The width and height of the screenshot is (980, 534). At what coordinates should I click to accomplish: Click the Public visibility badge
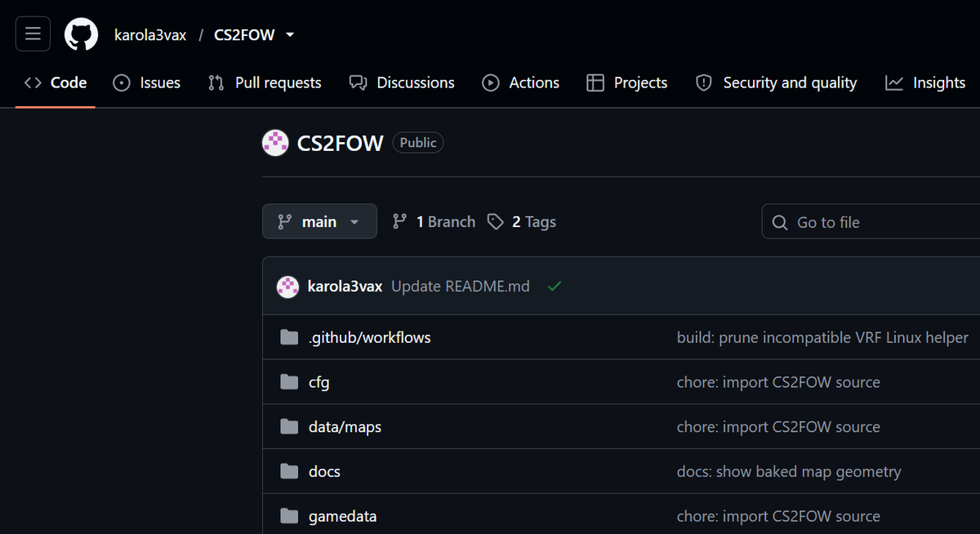pos(418,143)
